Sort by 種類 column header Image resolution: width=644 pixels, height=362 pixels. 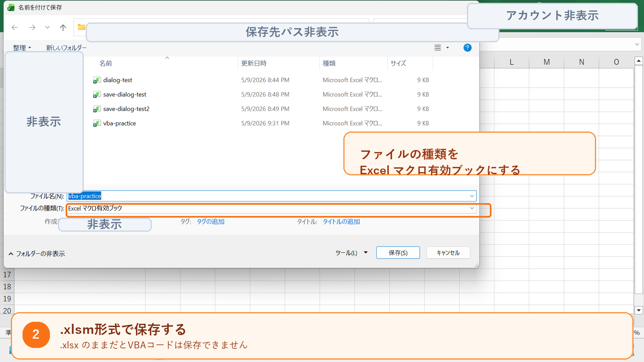tap(329, 63)
